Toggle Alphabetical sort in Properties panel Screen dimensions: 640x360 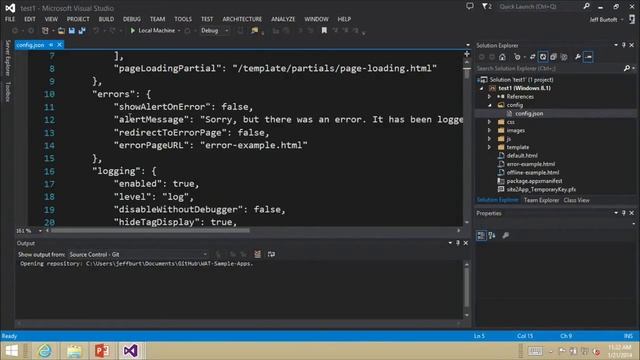click(x=492, y=236)
